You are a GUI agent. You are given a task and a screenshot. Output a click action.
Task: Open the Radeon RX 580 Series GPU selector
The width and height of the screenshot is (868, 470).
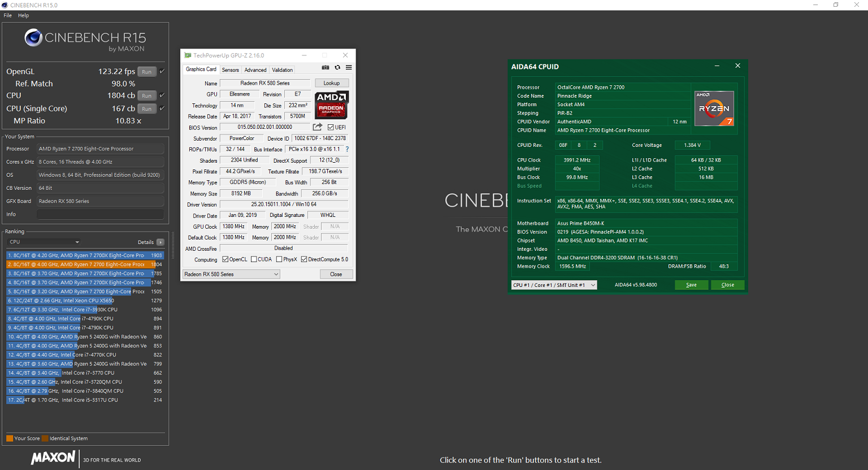pos(231,274)
